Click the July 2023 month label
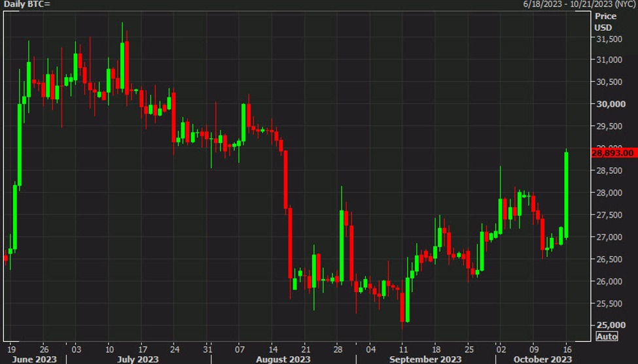Image resolution: width=638 pixels, height=364 pixels. (x=138, y=359)
